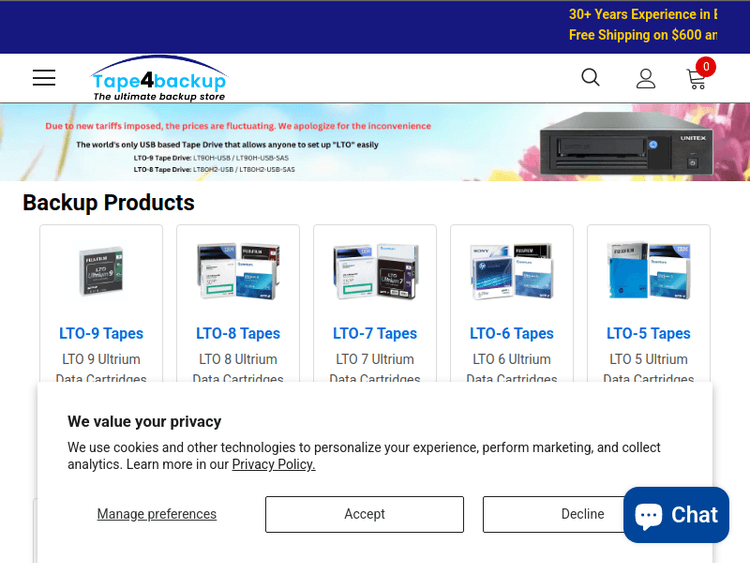This screenshot has width=750, height=563.
Task: Click the 'LTO 8 Ultrium' description text
Action: tap(238, 359)
